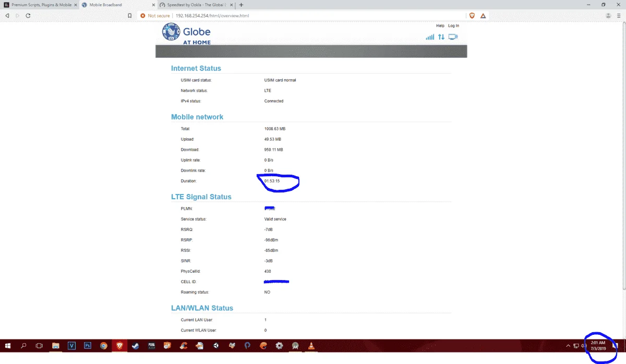Viewport: 626px width, 364px height.
Task: Click the page vertical scrollbar
Action: tap(623, 156)
